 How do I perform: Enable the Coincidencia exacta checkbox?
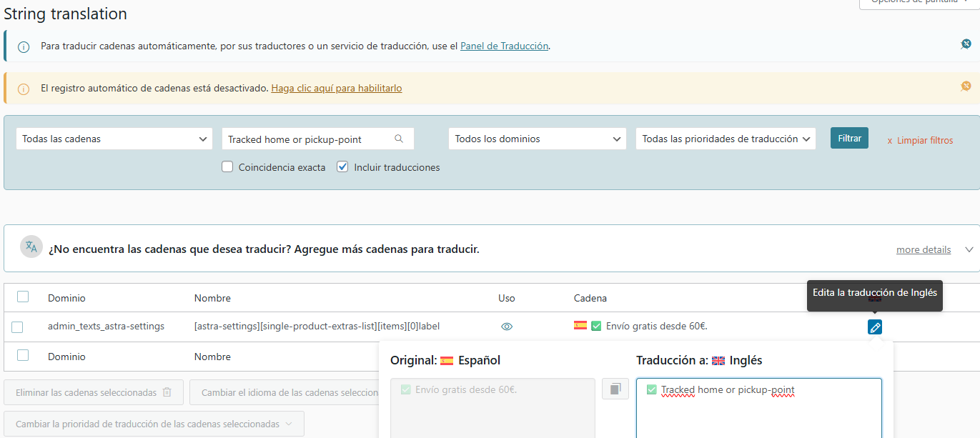pos(227,167)
